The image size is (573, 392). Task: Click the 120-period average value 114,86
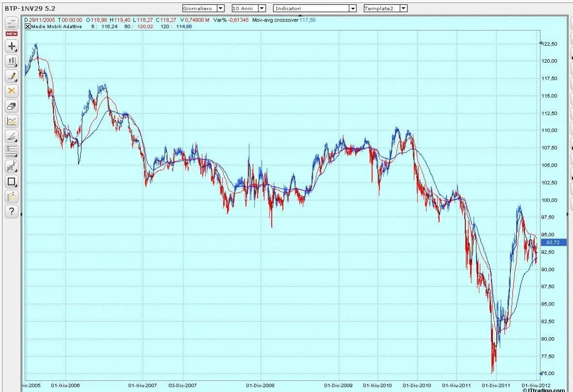click(184, 26)
